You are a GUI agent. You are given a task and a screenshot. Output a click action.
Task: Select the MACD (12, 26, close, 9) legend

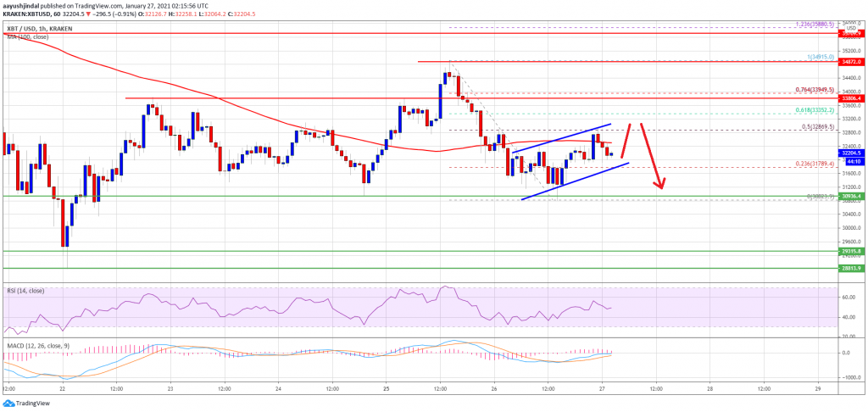click(x=36, y=346)
